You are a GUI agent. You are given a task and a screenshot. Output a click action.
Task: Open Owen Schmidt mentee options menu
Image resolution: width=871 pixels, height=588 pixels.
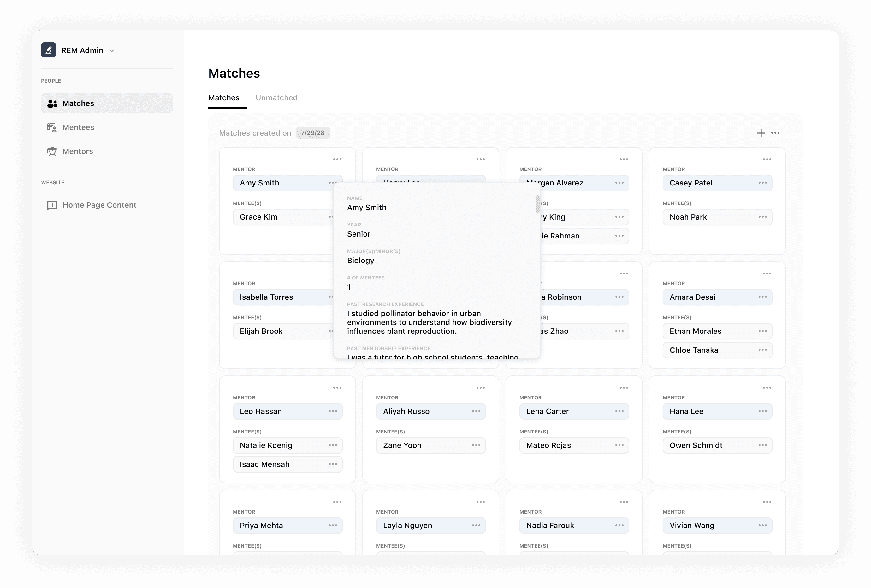762,445
